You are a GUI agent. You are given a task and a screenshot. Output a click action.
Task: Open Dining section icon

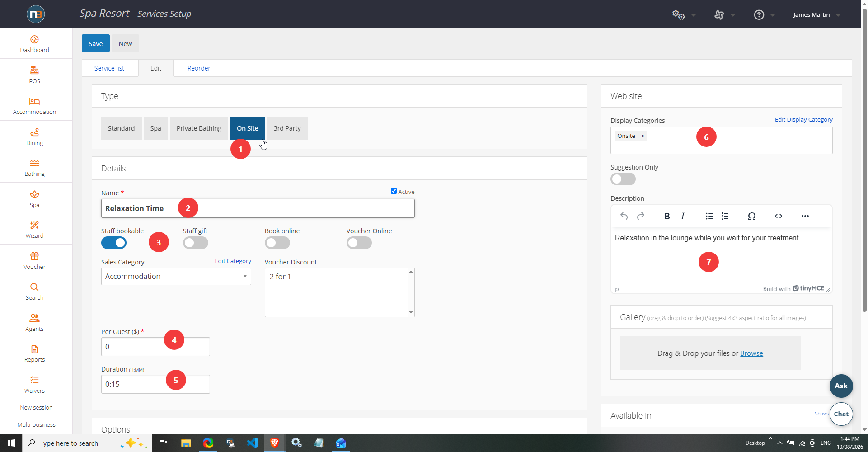coord(34,137)
